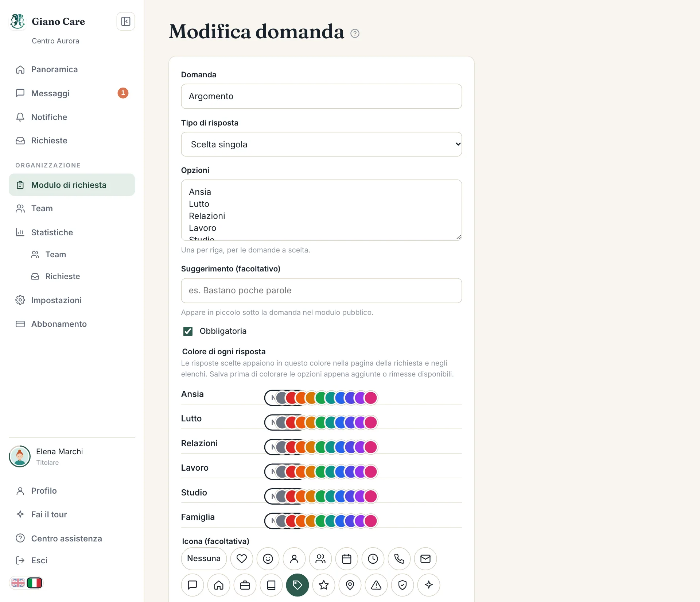Select the warning triangle icon
This screenshot has width=700, height=602.
(376, 585)
